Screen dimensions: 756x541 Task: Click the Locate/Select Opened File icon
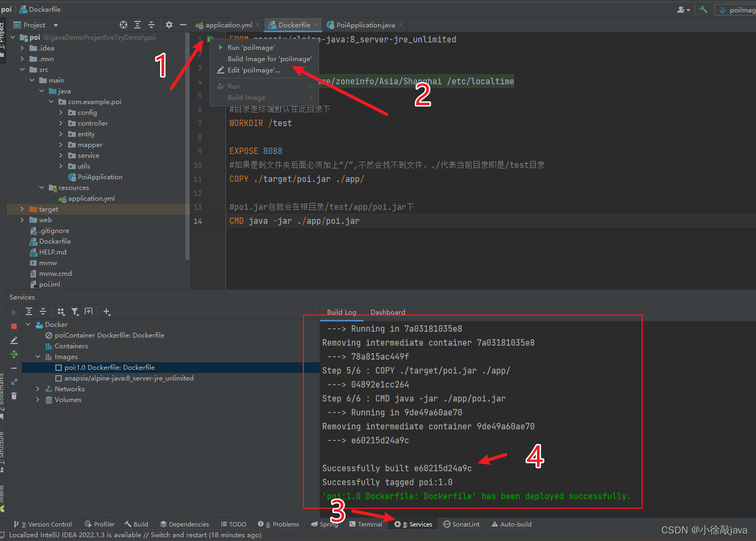(123, 25)
